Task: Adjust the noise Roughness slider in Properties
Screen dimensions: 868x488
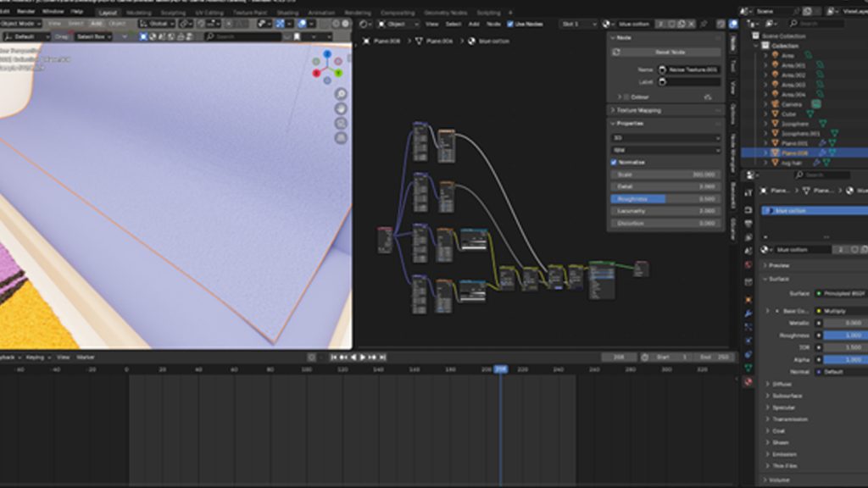Action: pos(665,199)
